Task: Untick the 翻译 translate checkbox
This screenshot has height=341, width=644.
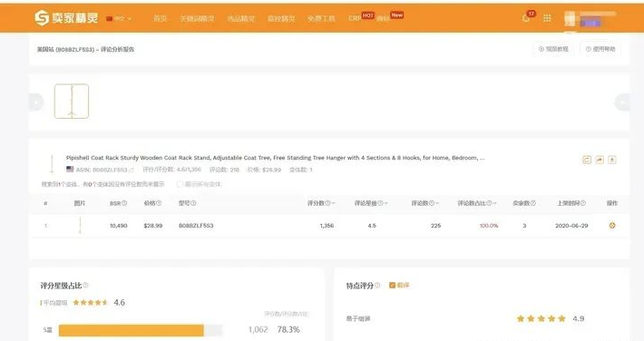Action: 392,285
